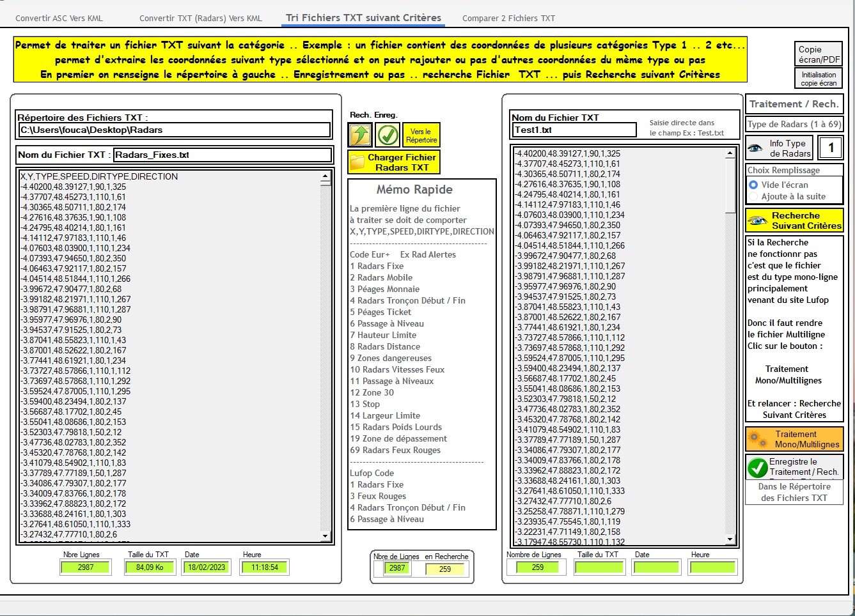Viewport: 855px width, 616px height.
Task: Click the left list scrollbar down arrow
Action: point(326,537)
